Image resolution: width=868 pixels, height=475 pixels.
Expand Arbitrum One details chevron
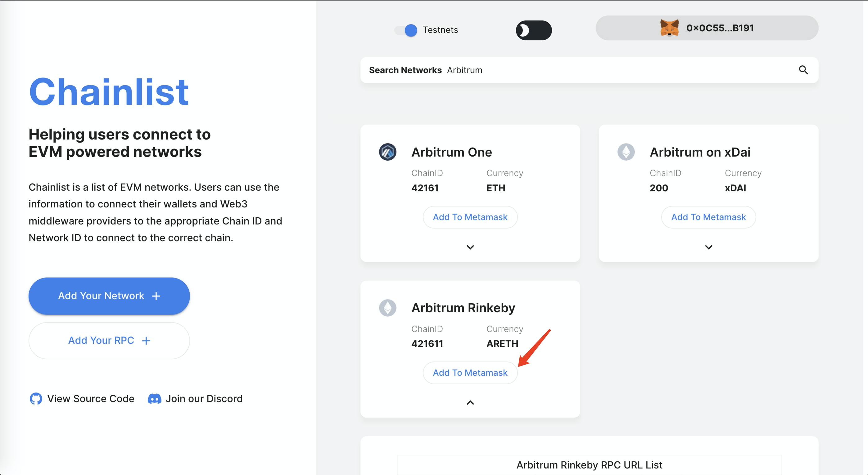[470, 247]
